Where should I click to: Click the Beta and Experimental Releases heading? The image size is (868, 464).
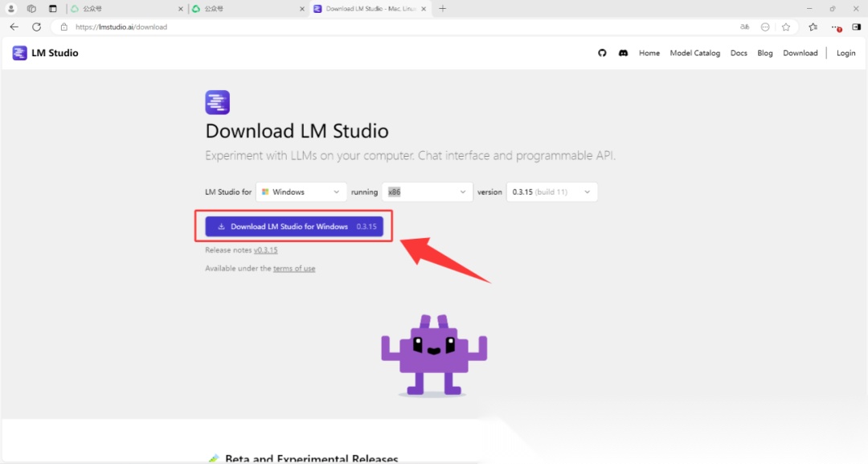pos(312,458)
